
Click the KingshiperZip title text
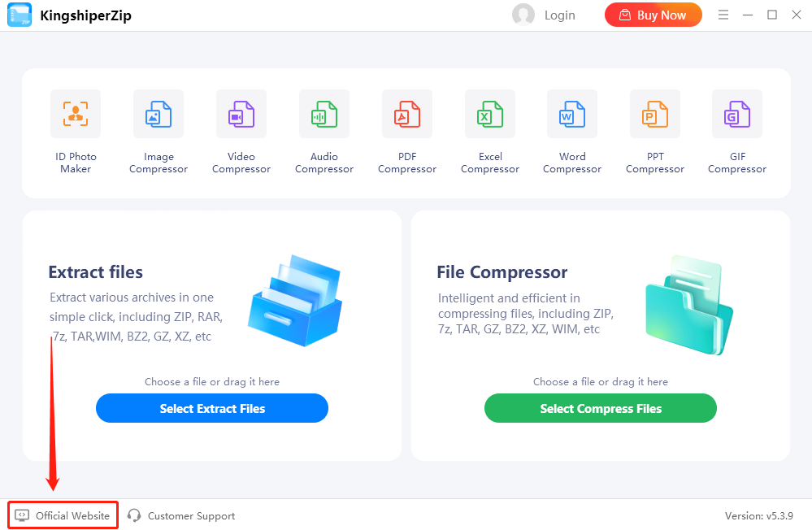(86, 15)
